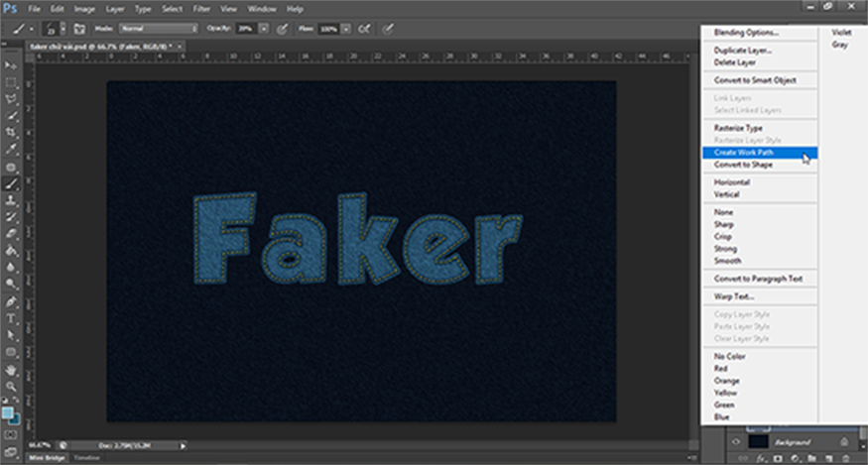Open the brush panel toggle icon
The height and width of the screenshot is (465, 868).
click(78, 29)
